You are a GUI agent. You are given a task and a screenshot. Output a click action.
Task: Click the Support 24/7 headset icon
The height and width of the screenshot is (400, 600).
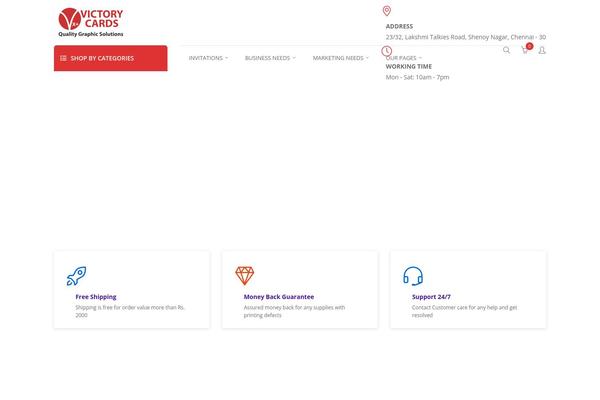[413, 276]
